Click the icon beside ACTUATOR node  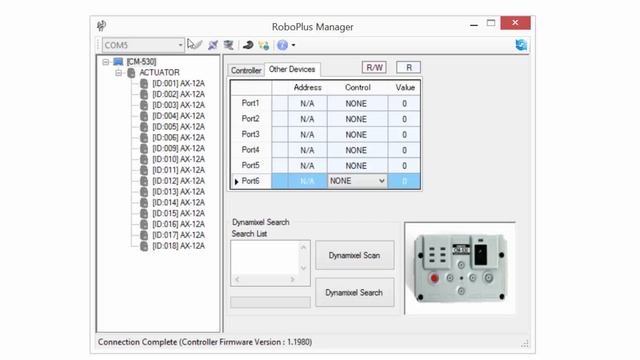coord(131,73)
